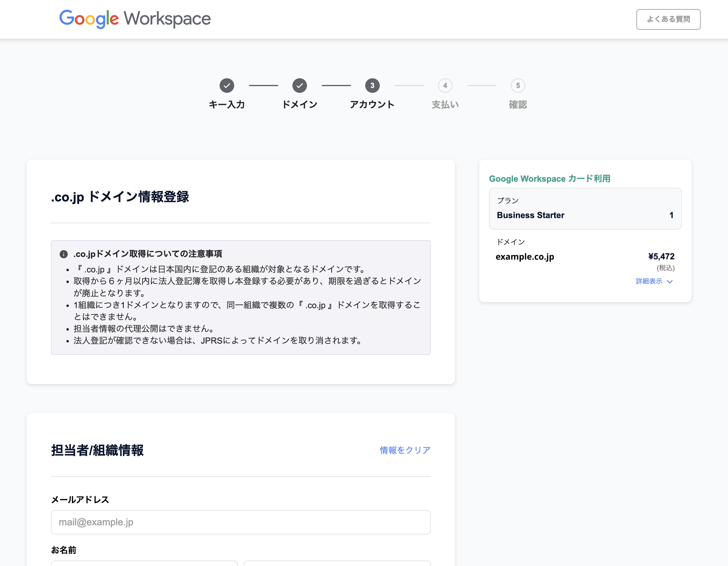Click the completed キー入力 step checkmark
The height and width of the screenshot is (566, 728).
point(227,86)
